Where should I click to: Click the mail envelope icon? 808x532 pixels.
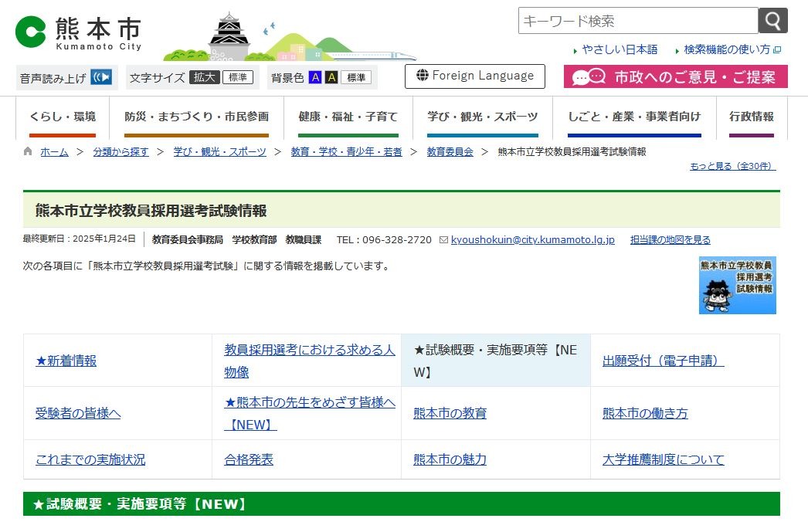click(443, 240)
